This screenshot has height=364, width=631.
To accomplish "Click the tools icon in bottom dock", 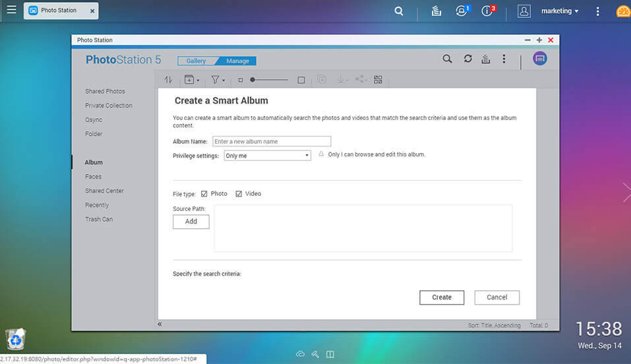I will click(x=315, y=354).
